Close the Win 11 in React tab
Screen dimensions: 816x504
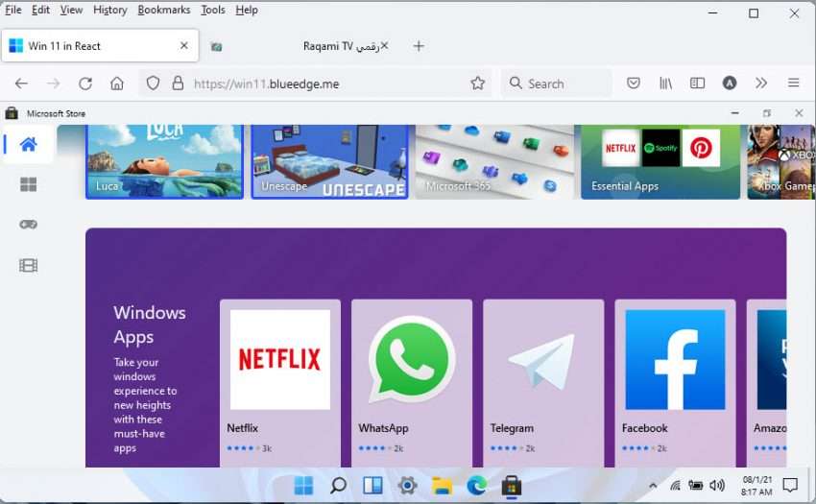(x=183, y=46)
